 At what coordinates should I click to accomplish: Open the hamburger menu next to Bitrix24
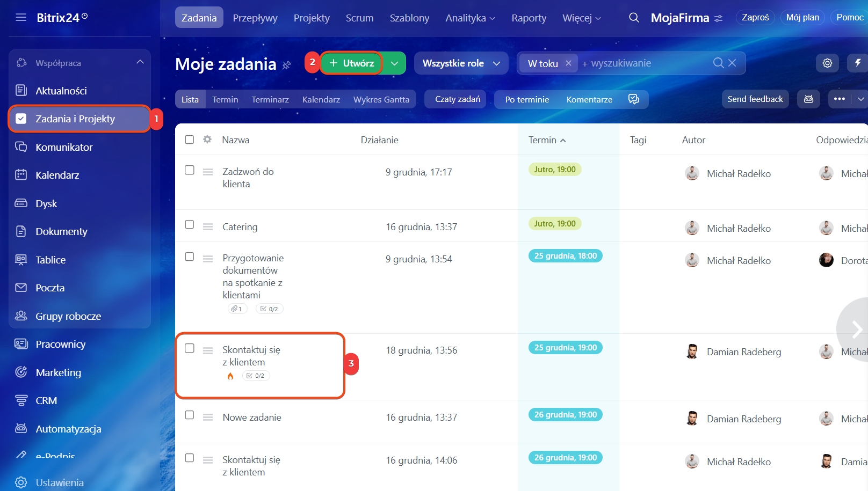click(x=21, y=18)
